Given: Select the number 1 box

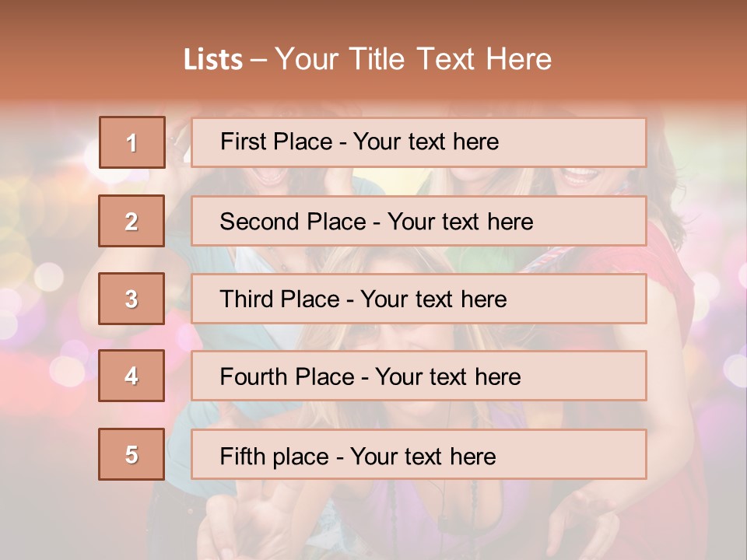Looking at the screenshot, I should click(x=132, y=142).
